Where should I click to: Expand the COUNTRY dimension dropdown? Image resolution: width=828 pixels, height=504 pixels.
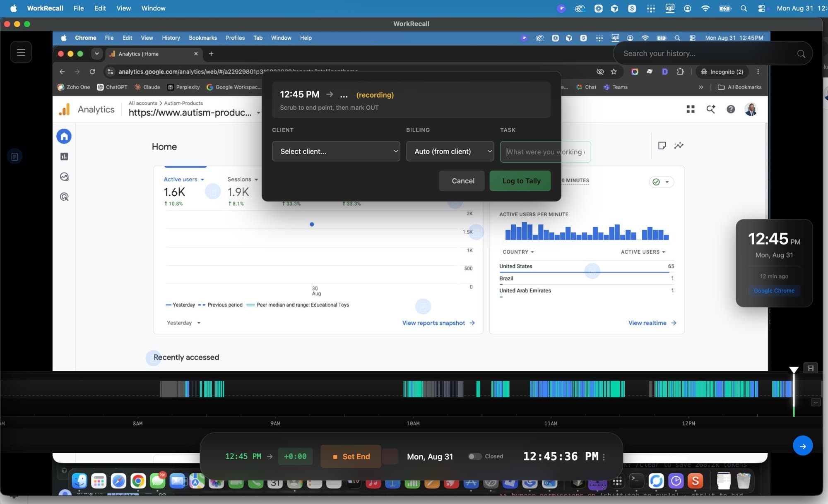click(x=518, y=252)
